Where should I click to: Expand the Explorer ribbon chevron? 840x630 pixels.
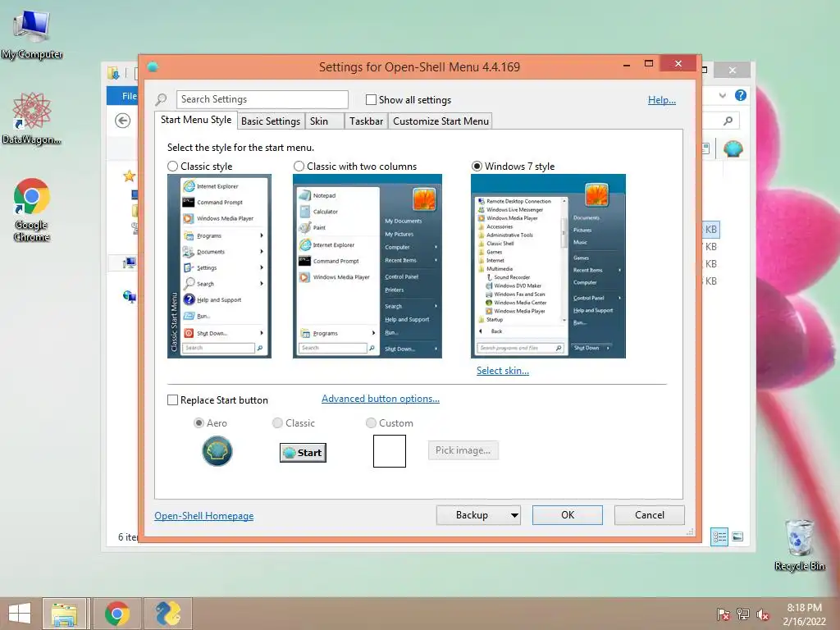722,95
